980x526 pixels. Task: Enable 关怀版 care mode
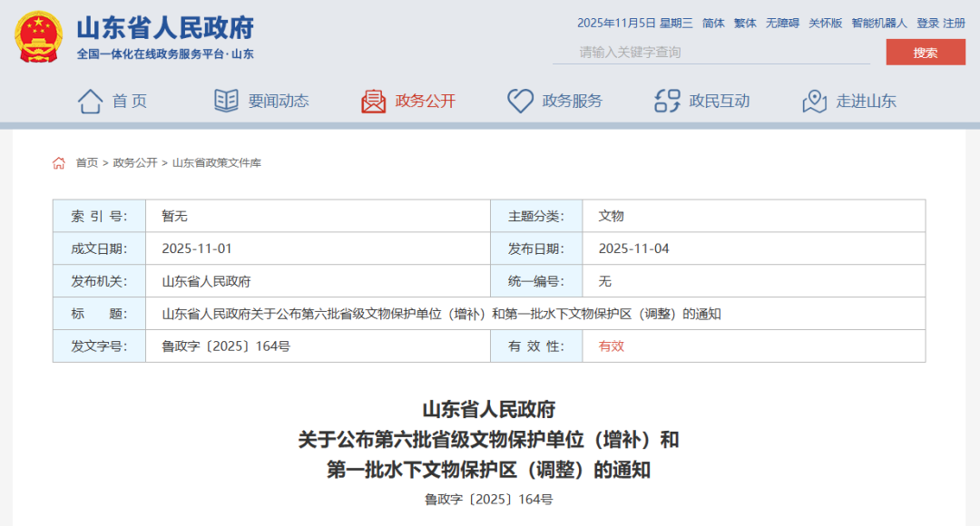coord(825,24)
